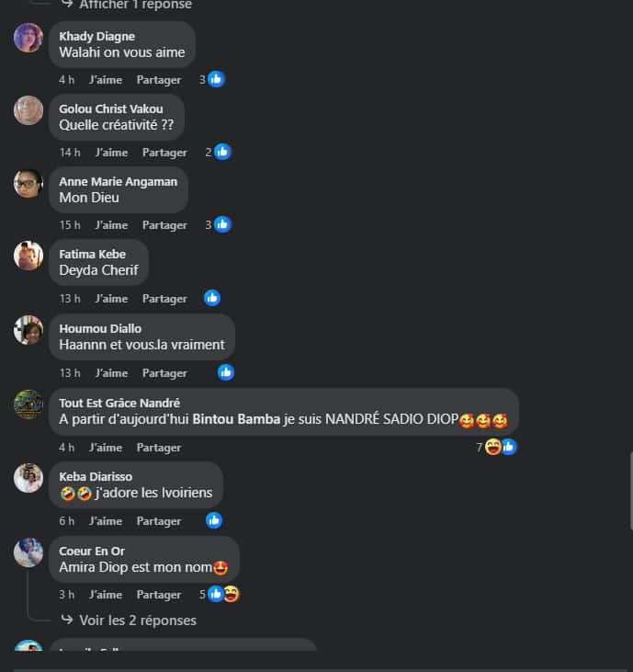The width and height of the screenshot is (633, 672).
Task: Open Fatima Kebe's profile from her name
Action: coord(93,254)
